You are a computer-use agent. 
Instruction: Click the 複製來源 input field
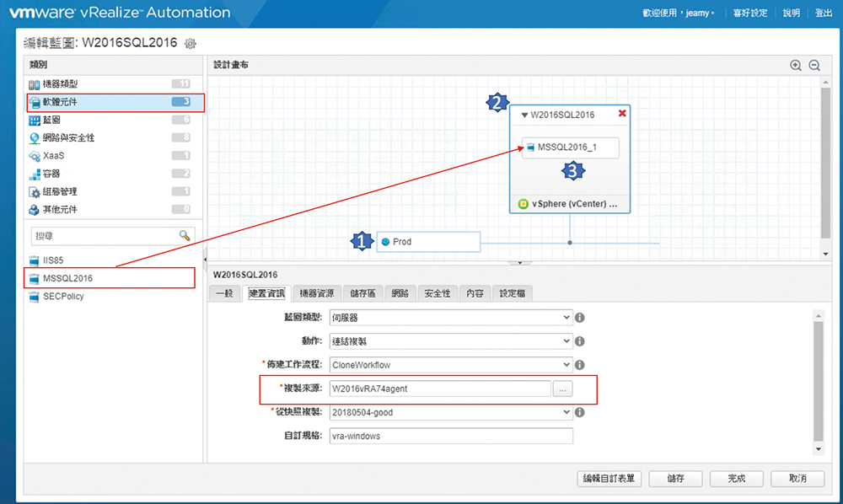point(440,389)
